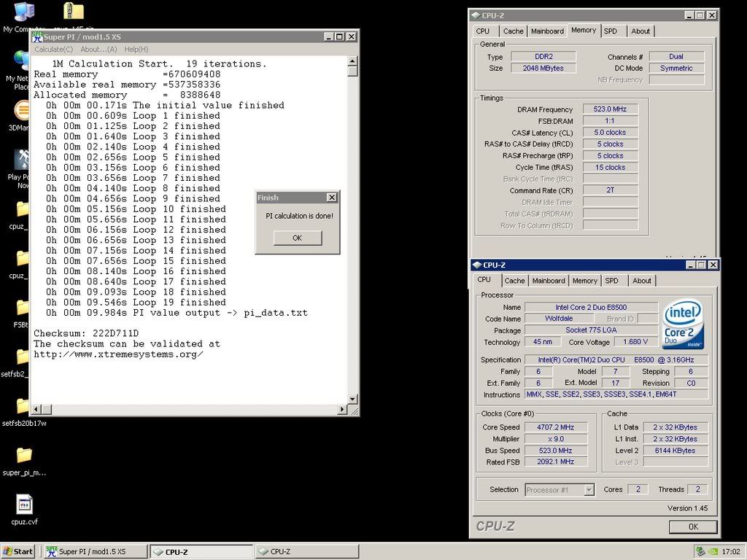Switch to About tab in front CPU-Z
Screen dimensions: 747x560
(x=642, y=281)
